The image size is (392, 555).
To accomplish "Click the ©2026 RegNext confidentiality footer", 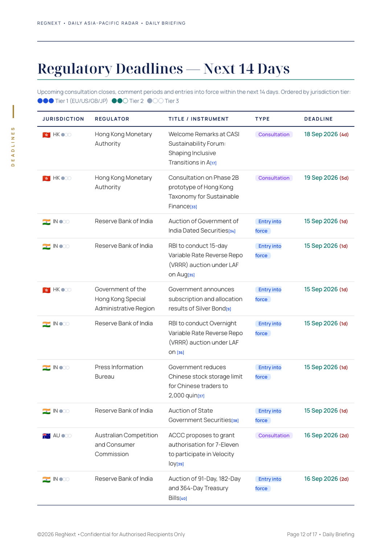I will click(111, 534).
